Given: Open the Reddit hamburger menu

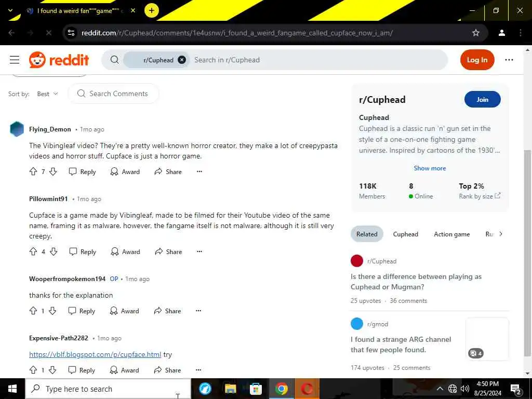Looking at the screenshot, I should coord(15,60).
